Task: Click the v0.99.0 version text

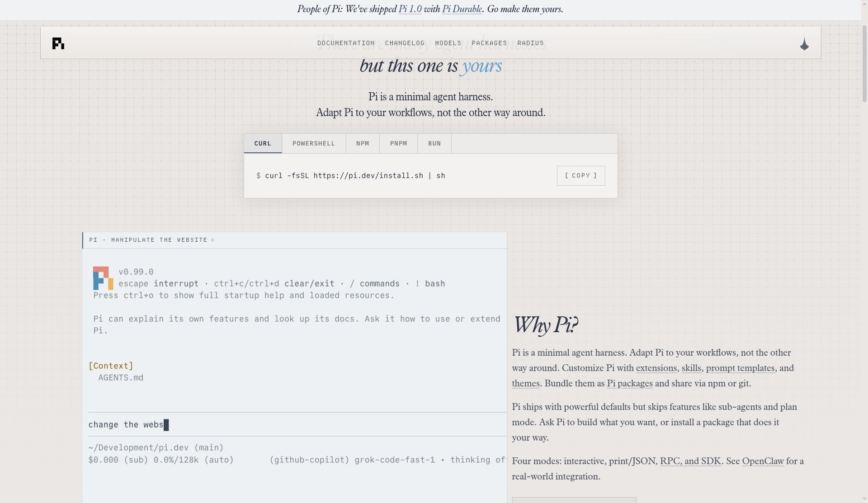Action: coord(136,272)
